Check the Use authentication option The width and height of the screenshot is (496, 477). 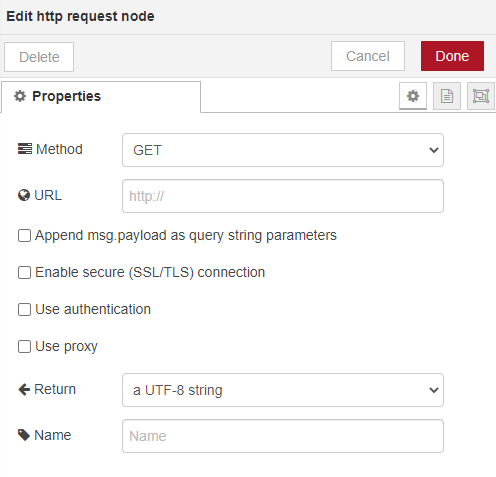tap(24, 309)
